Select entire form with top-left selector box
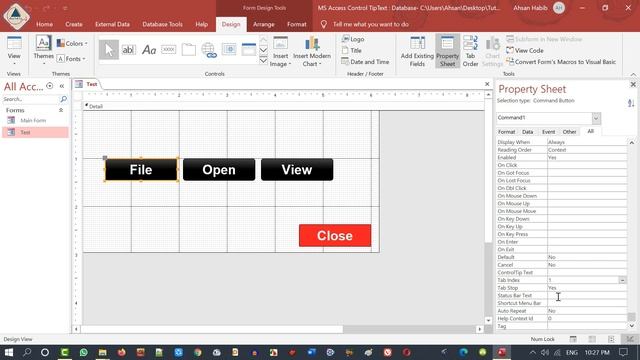The image size is (640, 360). point(78,95)
